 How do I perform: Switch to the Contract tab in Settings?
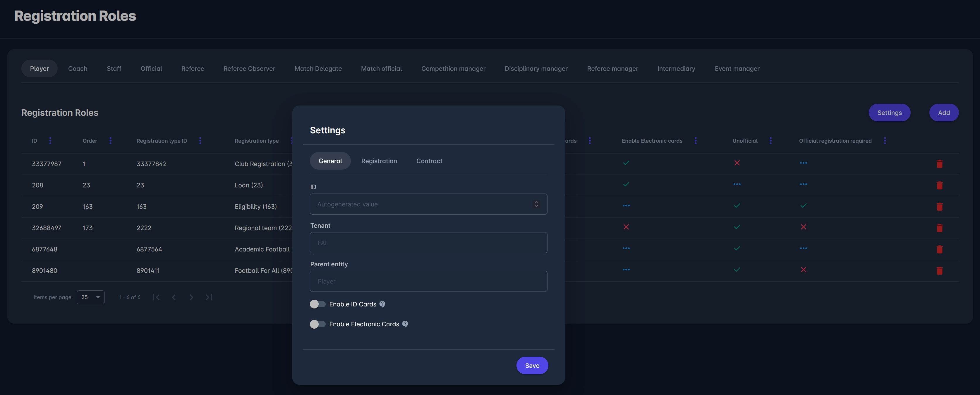[429, 161]
